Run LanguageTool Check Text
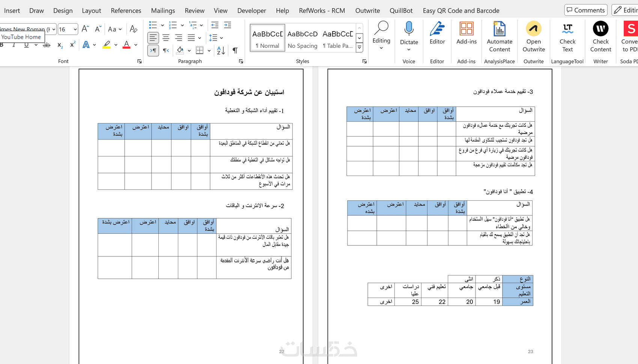638x364 pixels. 567,37
